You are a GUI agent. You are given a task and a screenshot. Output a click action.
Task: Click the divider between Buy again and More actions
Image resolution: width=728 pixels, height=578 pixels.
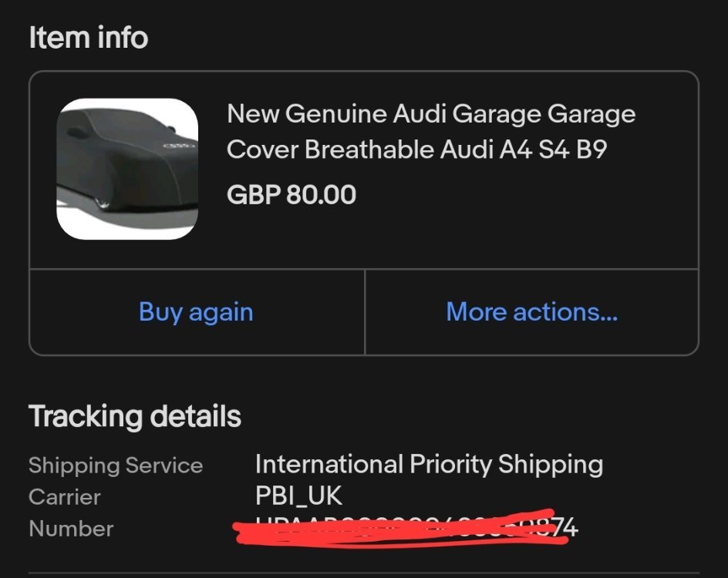coord(365,312)
